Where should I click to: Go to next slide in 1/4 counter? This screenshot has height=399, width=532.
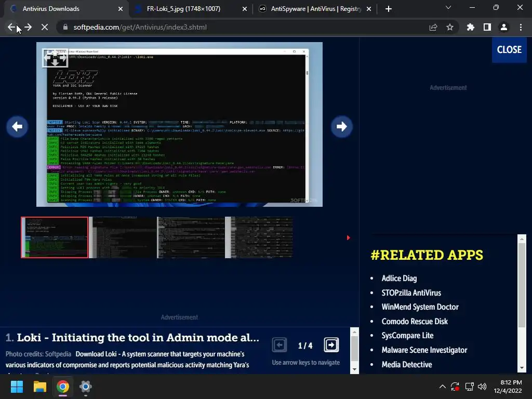[331, 345]
